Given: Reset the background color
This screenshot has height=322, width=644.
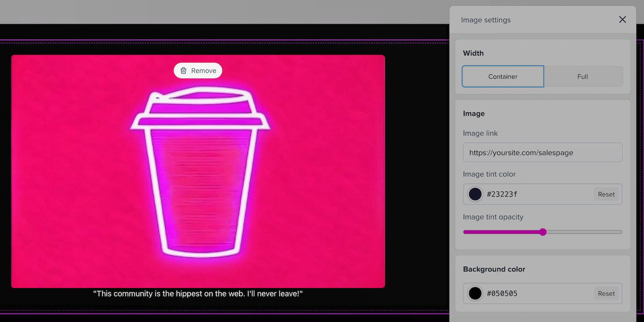Looking at the screenshot, I should [606, 293].
